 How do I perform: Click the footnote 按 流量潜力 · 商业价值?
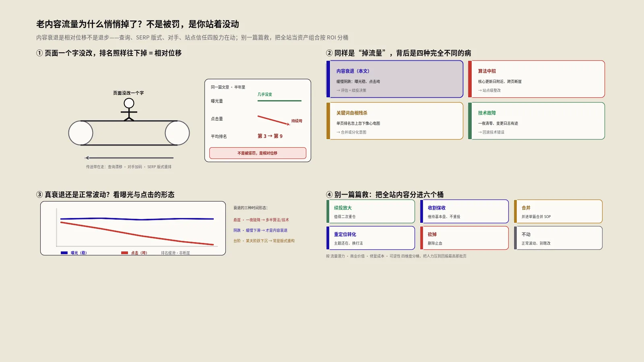click(x=396, y=256)
